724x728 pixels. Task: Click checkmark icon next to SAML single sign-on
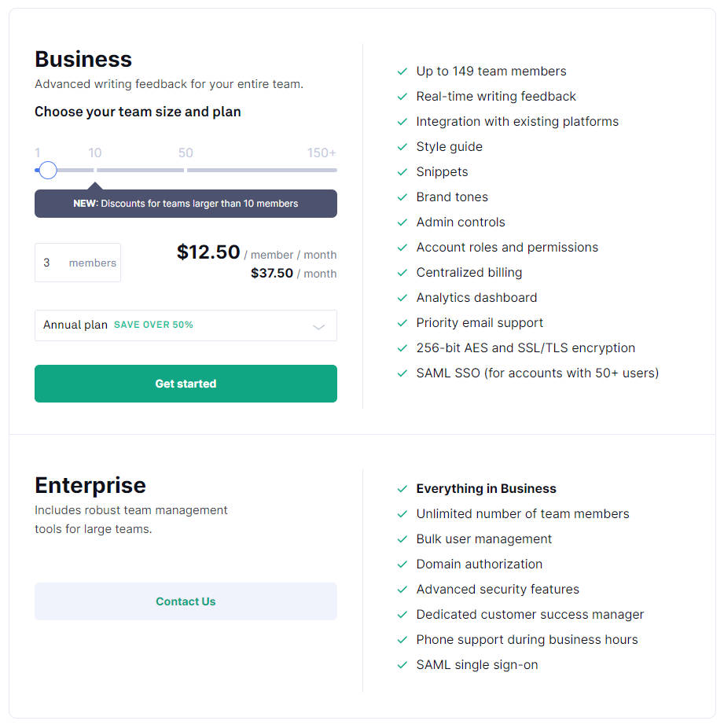click(402, 665)
